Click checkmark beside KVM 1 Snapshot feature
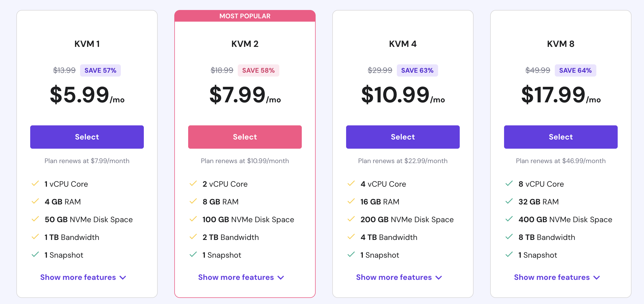 coord(35,255)
